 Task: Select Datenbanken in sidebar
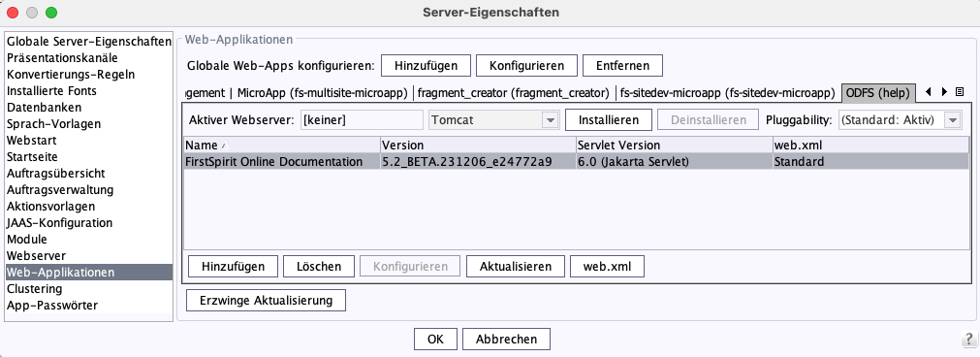(89, 108)
